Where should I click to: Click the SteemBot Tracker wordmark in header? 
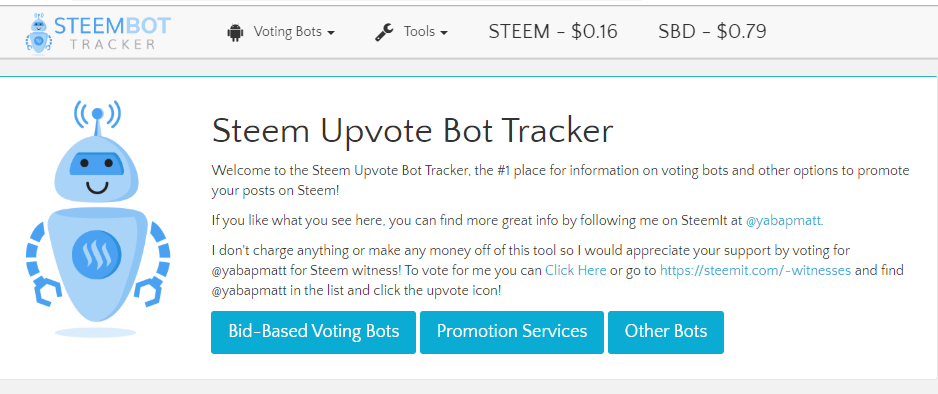pyautogui.click(x=112, y=33)
